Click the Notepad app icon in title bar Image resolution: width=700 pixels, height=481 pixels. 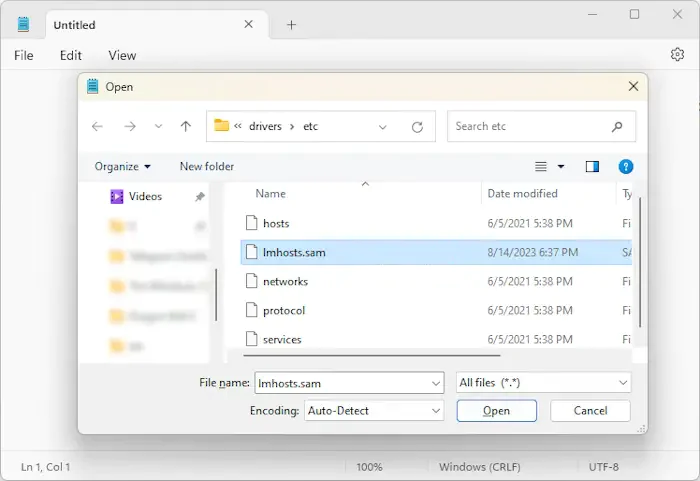click(x=23, y=24)
